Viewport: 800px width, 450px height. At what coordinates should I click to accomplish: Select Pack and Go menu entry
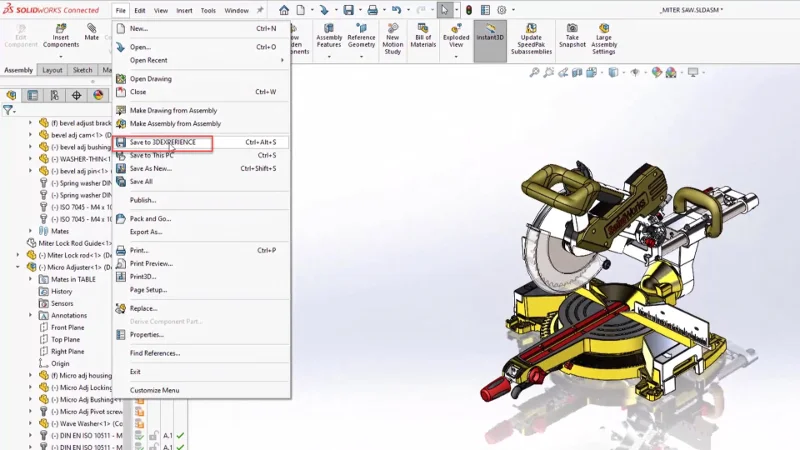(150, 218)
